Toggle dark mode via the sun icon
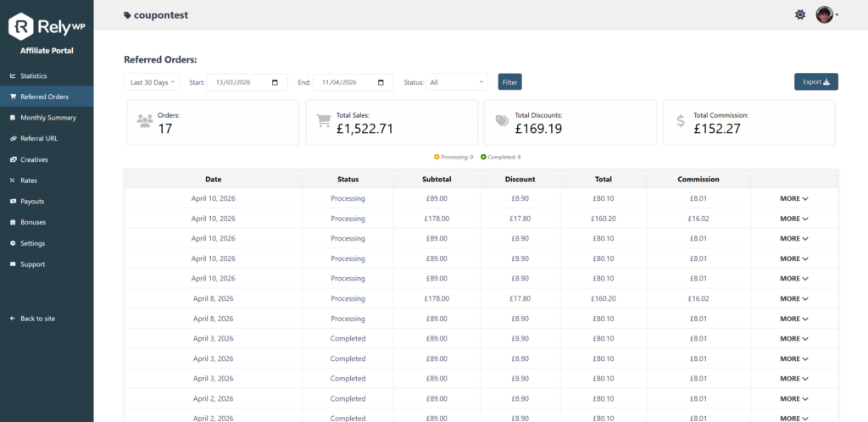This screenshot has height=422, width=868. click(x=800, y=14)
